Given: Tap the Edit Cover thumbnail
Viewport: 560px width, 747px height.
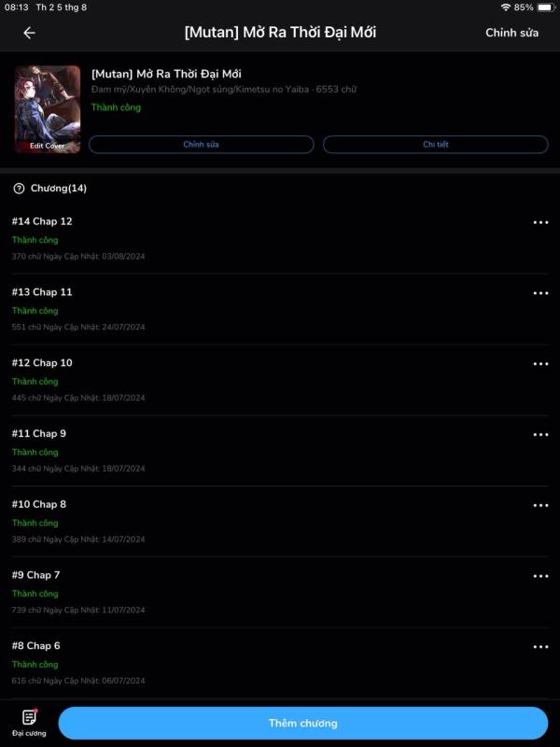Looking at the screenshot, I should [48, 109].
